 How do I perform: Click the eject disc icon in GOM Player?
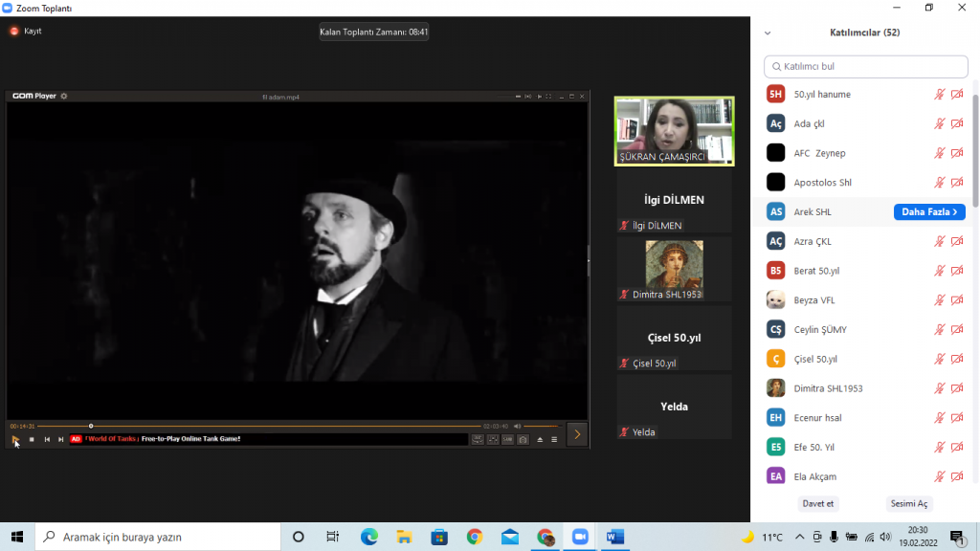(x=540, y=440)
